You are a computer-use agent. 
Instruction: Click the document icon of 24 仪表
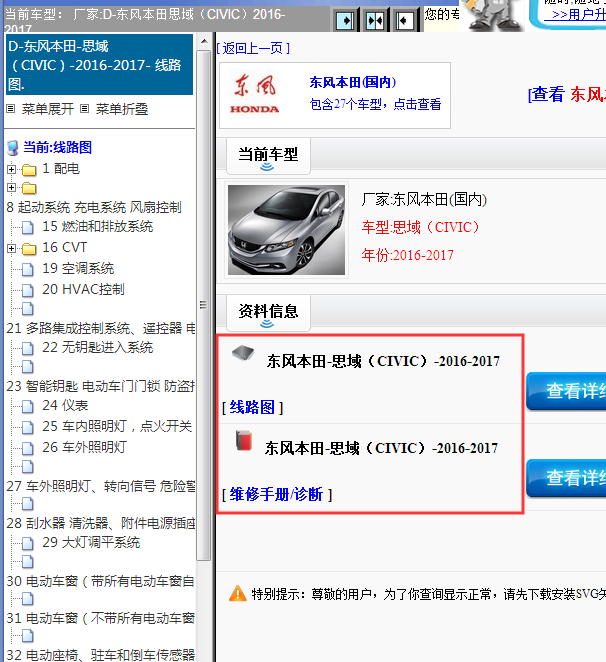(x=28, y=406)
